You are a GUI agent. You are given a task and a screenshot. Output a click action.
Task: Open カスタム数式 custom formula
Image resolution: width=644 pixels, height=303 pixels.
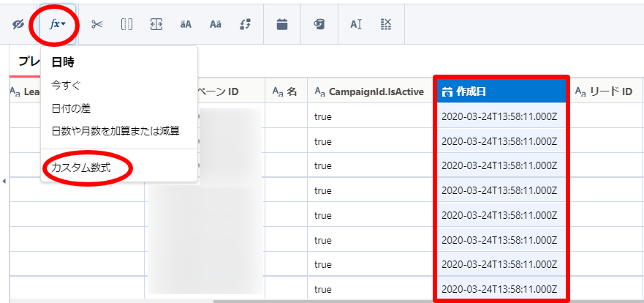(80, 168)
